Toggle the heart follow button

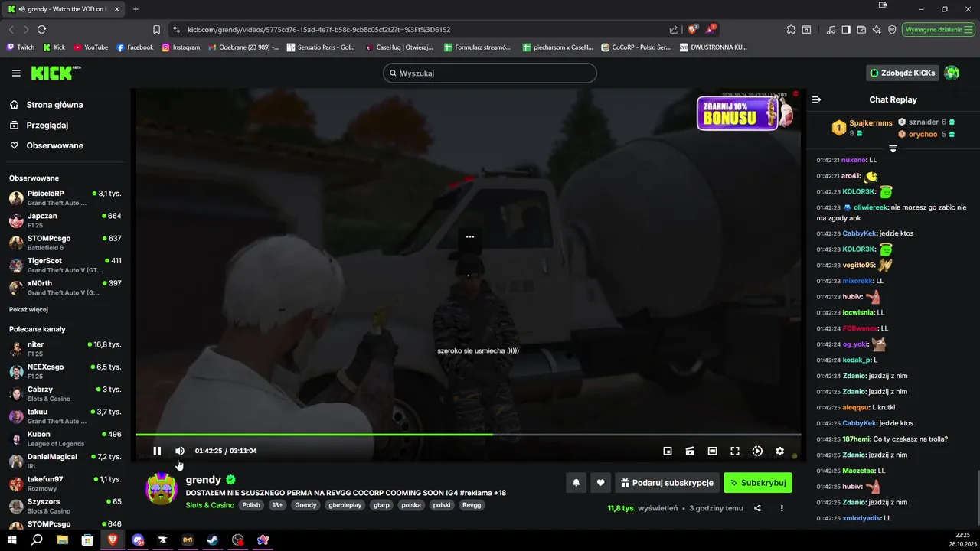pyautogui.click(x=600, y=483)
